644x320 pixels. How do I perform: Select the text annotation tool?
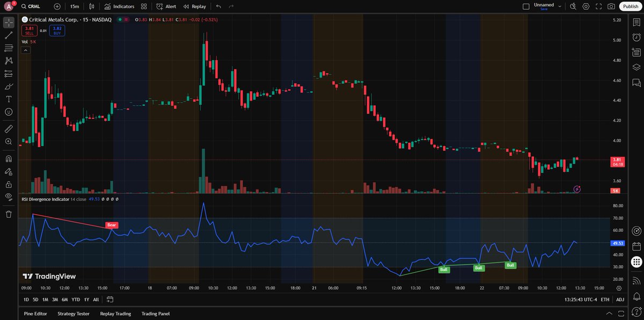[9, 99]
